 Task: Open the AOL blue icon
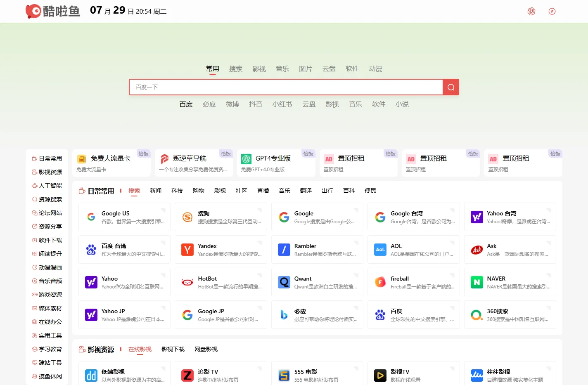tap(380, 250)
